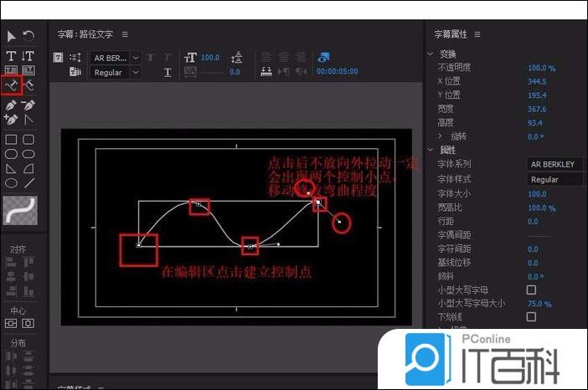Click the 不透明度 value 100.0 %
Image resolution: width=588 pixels, height=390 pixels.
542,68
